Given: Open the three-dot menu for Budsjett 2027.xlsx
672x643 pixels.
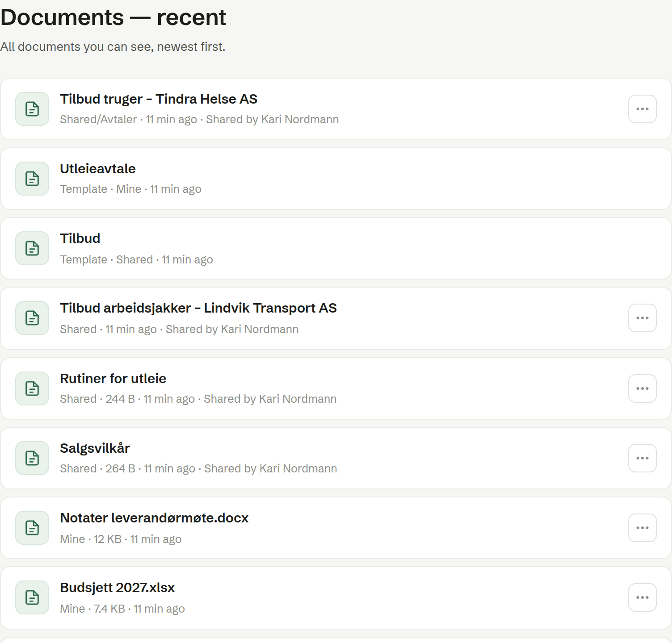Looking at the screenshot, I should click(x=643, y=597).
